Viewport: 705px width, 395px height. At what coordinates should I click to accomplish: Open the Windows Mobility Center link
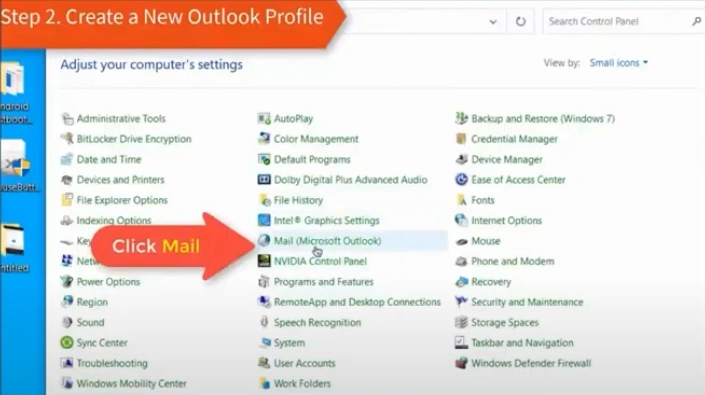coord(131,383)
